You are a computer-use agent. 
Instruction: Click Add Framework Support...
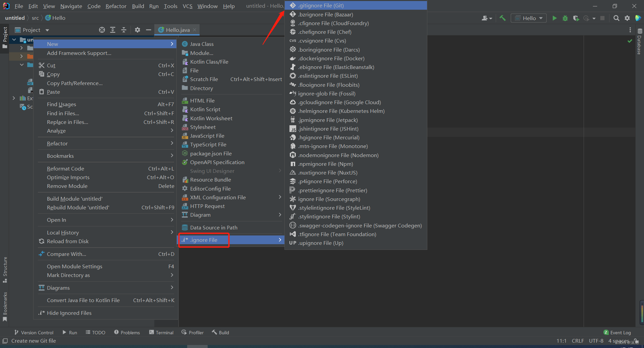click(x=106, y=53)
